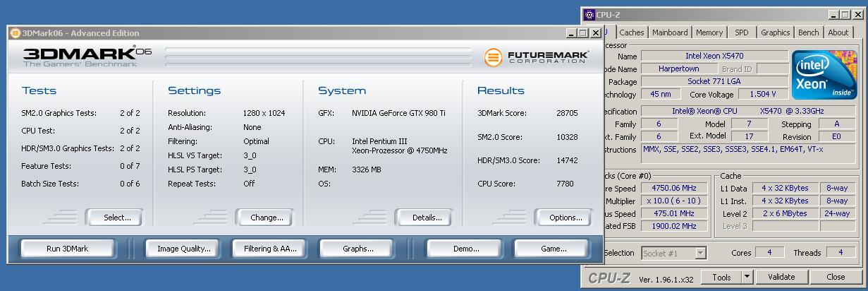Click the Intel Xeon X5470 name field

[714, 56]
